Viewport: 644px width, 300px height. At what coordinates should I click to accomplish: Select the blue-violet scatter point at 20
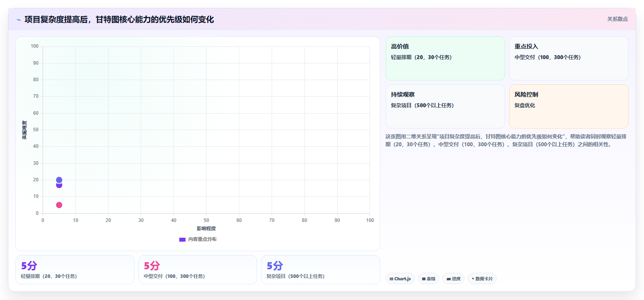pyautogui.click(x=59, y=180)
